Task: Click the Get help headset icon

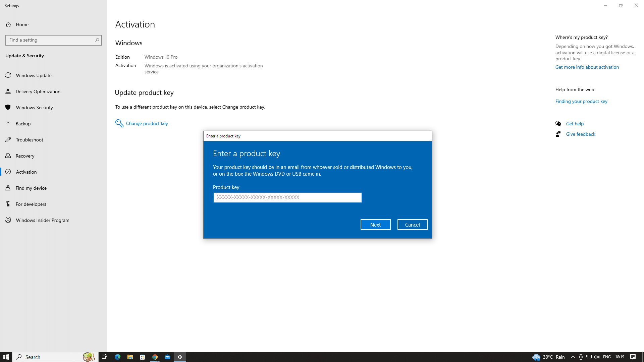Action: (x=558, y=124)
